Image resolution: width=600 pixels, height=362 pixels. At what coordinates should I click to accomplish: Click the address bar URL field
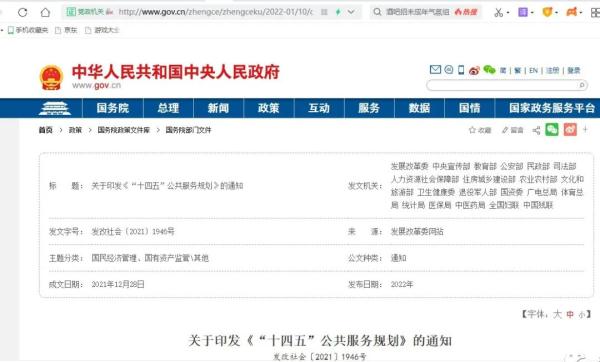pyautogui.click(x=215, y=12)
